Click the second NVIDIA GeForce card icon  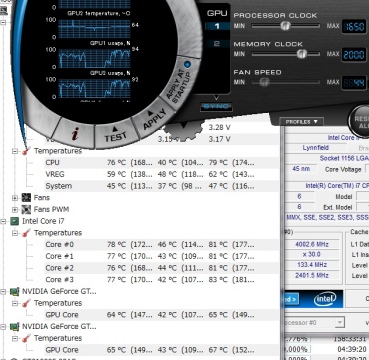14,326
